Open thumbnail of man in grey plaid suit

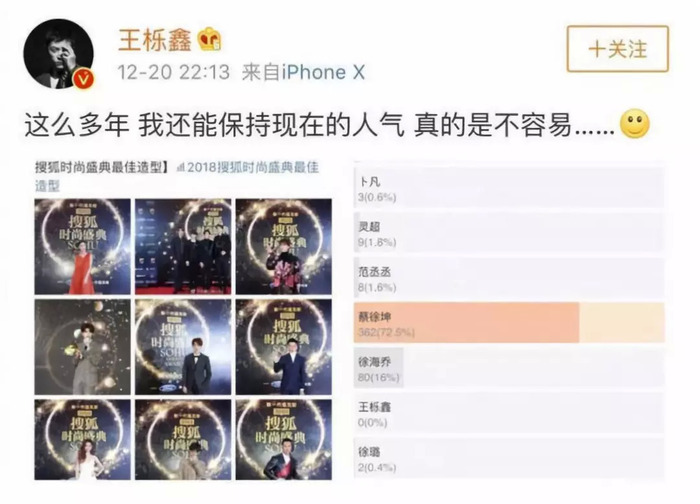coord(83,347)
